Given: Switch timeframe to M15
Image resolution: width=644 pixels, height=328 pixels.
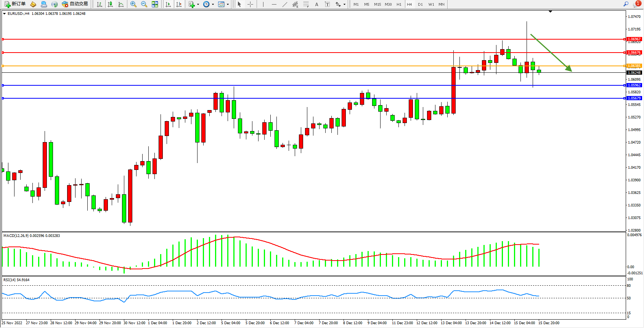Looking at the screenshot, I should pyautogui.click(x=377, y=4).
